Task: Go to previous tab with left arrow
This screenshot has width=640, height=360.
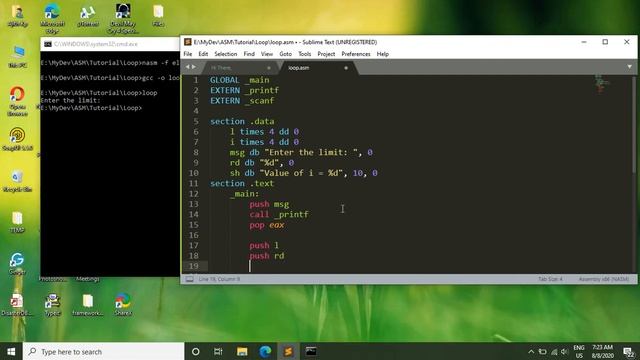Action: (188, 67)
